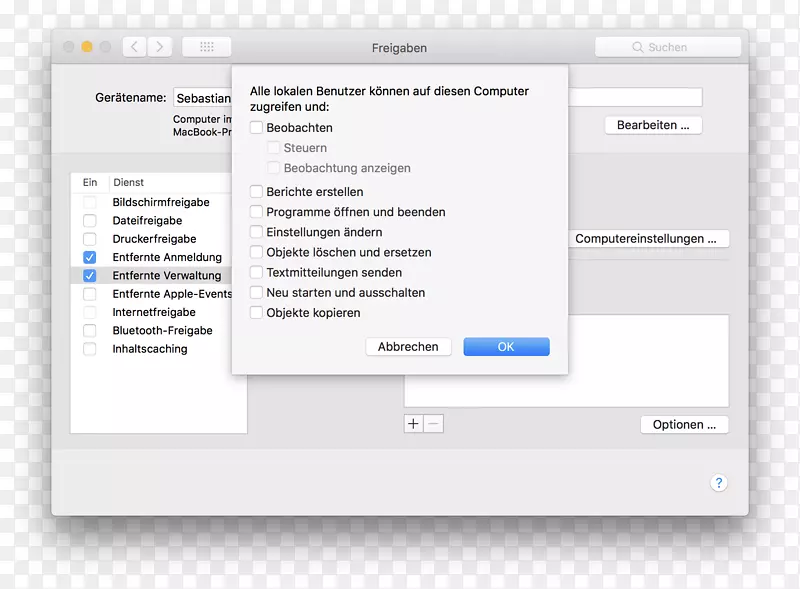800x589 pixels.
Task: Uncheck Entfernte Anmeldung service
Action: tap(90, 257)
